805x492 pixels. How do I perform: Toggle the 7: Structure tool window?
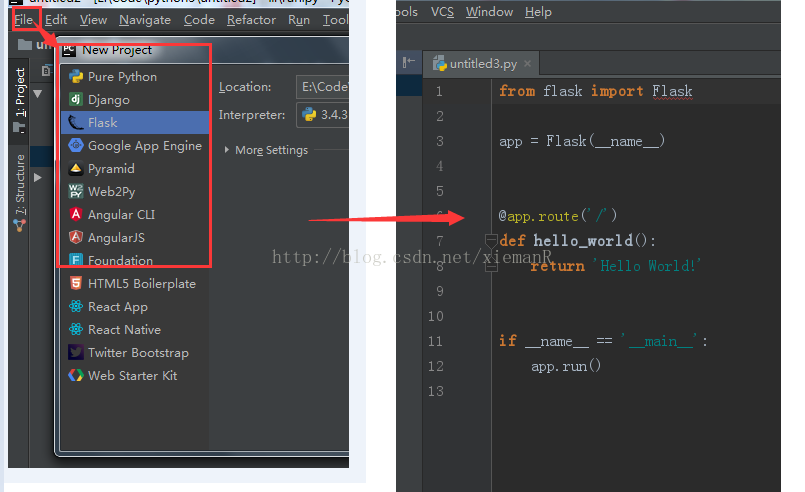pos(20,184)
